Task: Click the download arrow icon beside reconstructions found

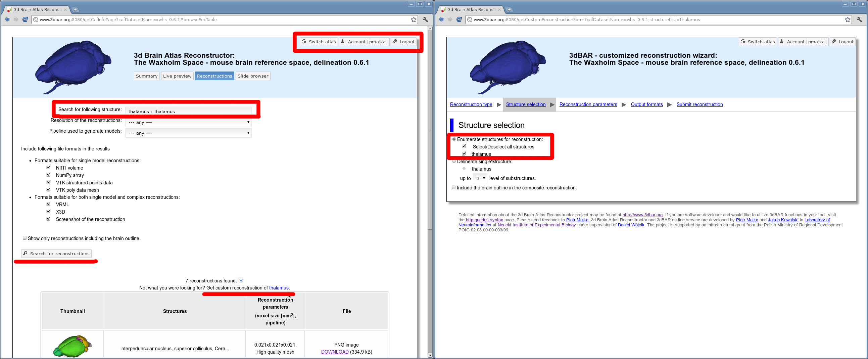Action: tap(241, 280)
